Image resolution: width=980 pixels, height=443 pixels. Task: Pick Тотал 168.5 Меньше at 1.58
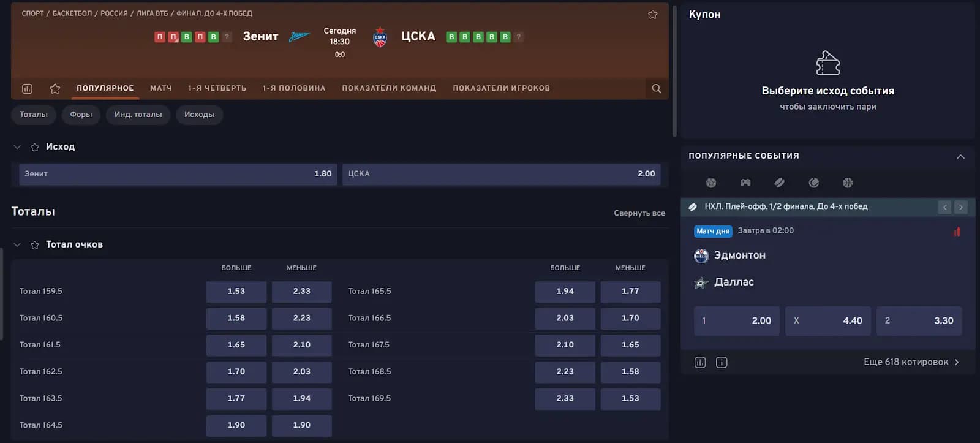tap(630, 372)
